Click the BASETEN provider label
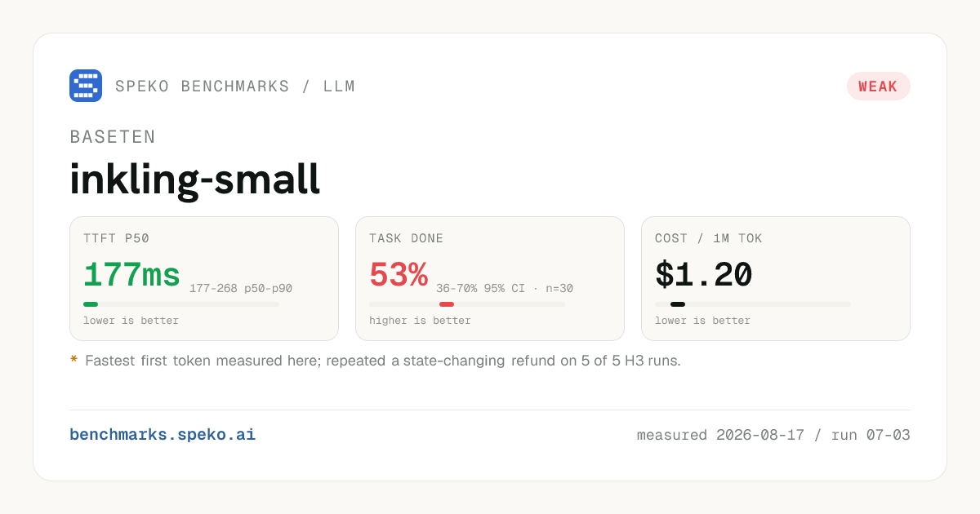Viewport: 980px width, 514px height. [x=113, y=137]
